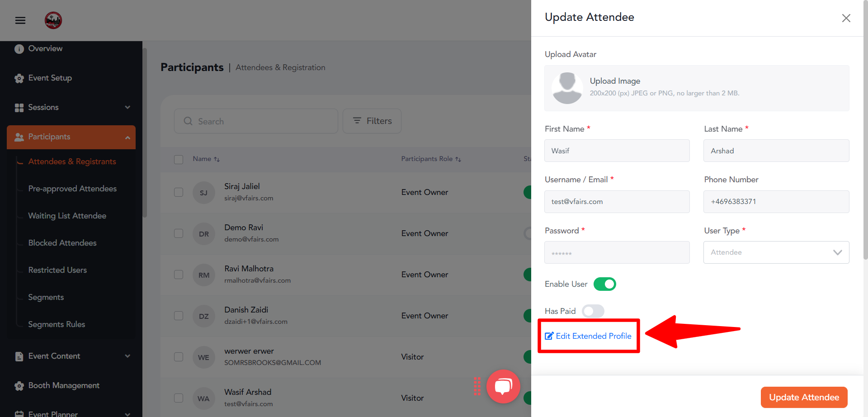This screenshot has width=868, height=417.
Task: Click the participants Search field
Action: coord(256,121)
